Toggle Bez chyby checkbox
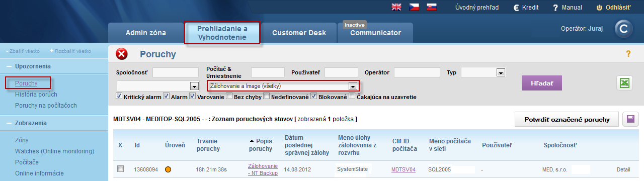This screenshot has height=181, width=644. 229,96
